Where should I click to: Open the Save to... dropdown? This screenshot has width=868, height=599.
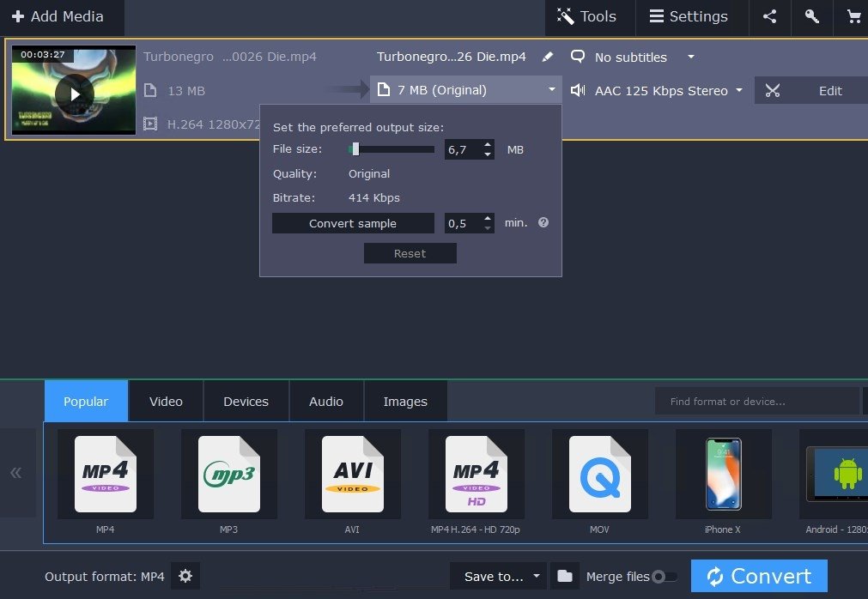click(498, 577)
